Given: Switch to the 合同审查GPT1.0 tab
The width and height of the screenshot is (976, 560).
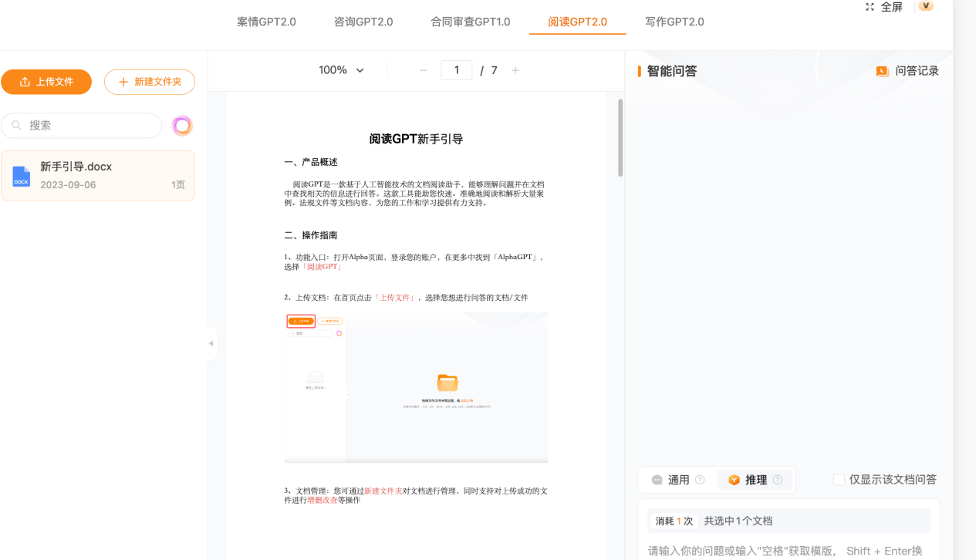Looking at the screenshot, I should [x=471, y=22].
